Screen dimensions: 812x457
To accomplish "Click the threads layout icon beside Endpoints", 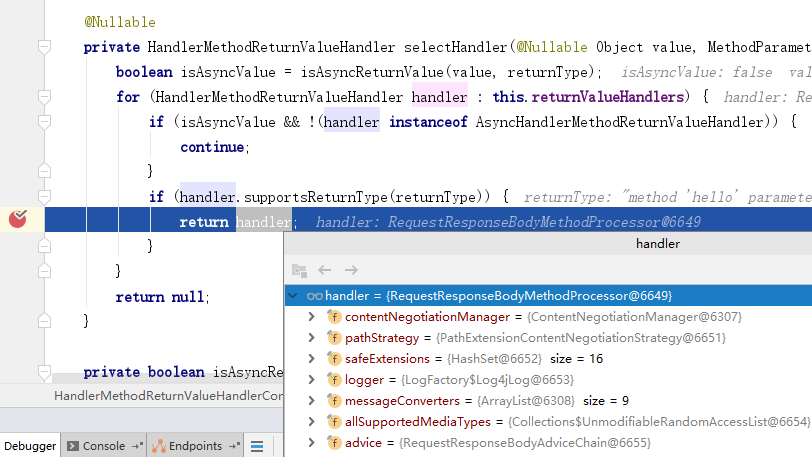I will (257, 446).
